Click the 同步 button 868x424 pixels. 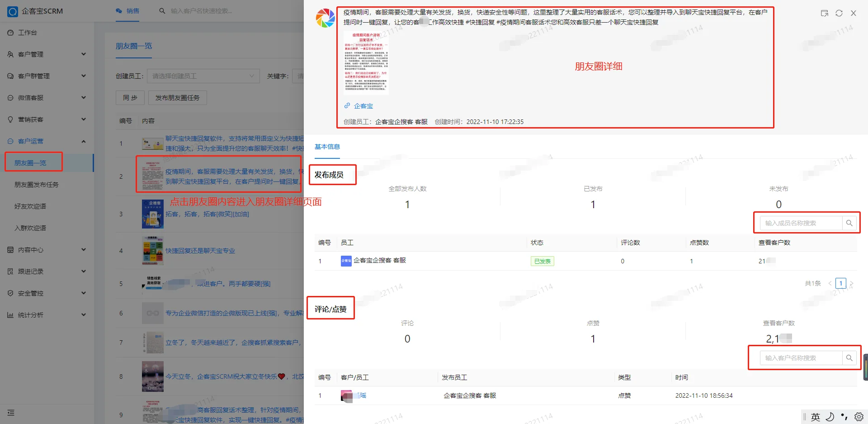pyautogui.click(x=130, y=98)
